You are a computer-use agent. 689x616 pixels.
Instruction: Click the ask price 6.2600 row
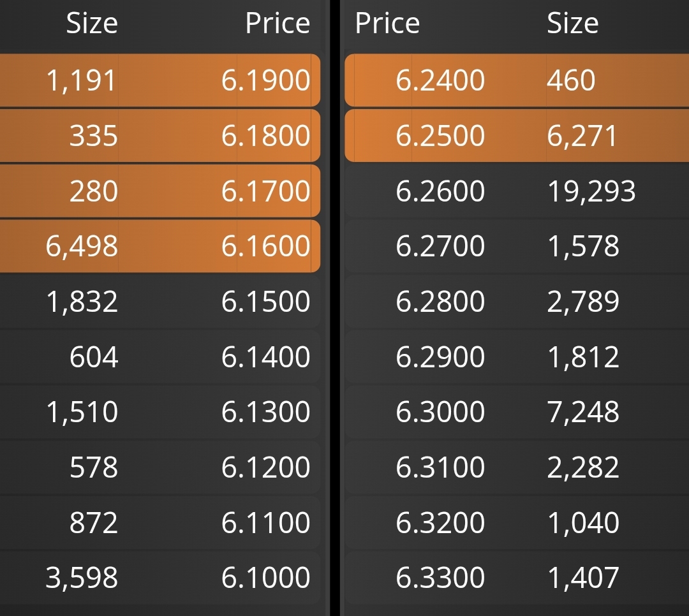[x=517, y=191]
